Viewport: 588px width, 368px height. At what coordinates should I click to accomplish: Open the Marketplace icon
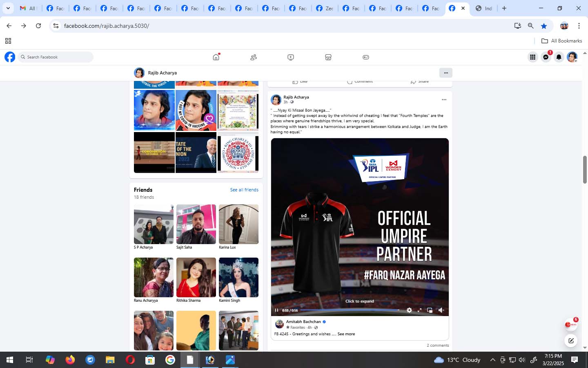(x=328, y=57)
